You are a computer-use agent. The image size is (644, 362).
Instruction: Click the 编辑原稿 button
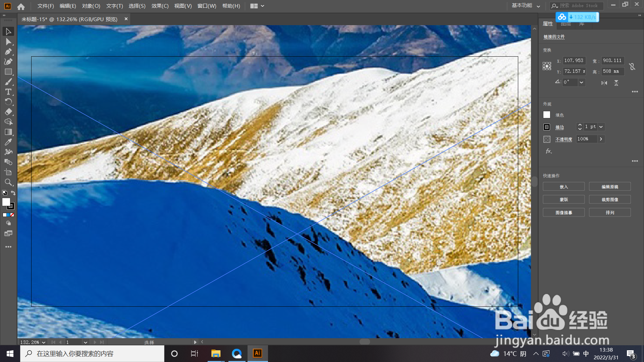(609, 187)
